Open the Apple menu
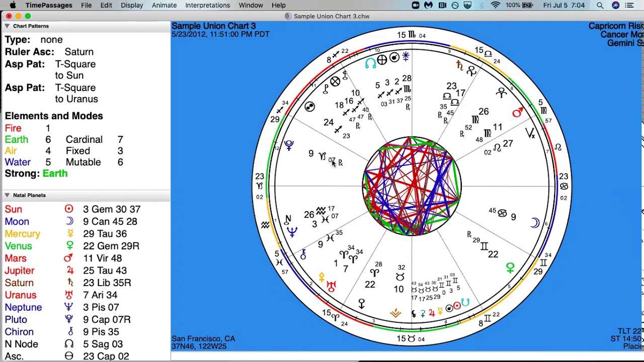Image resolution: width=644 pixels, height=362 pixels. (13, 6)
